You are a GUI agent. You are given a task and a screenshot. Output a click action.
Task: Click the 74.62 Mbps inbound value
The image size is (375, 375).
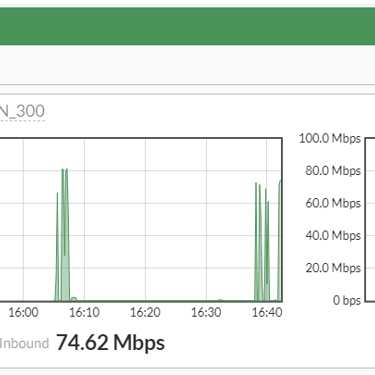coord(110,343)
